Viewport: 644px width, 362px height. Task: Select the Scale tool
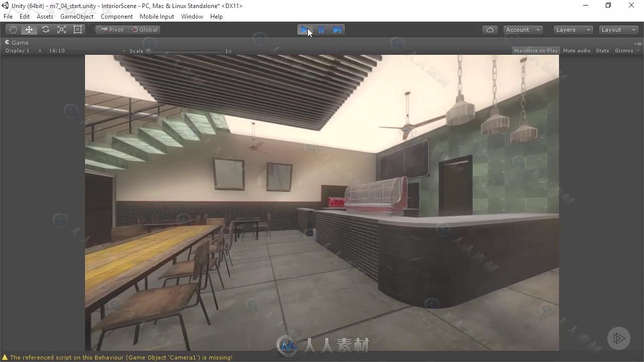tap(61, 30)
